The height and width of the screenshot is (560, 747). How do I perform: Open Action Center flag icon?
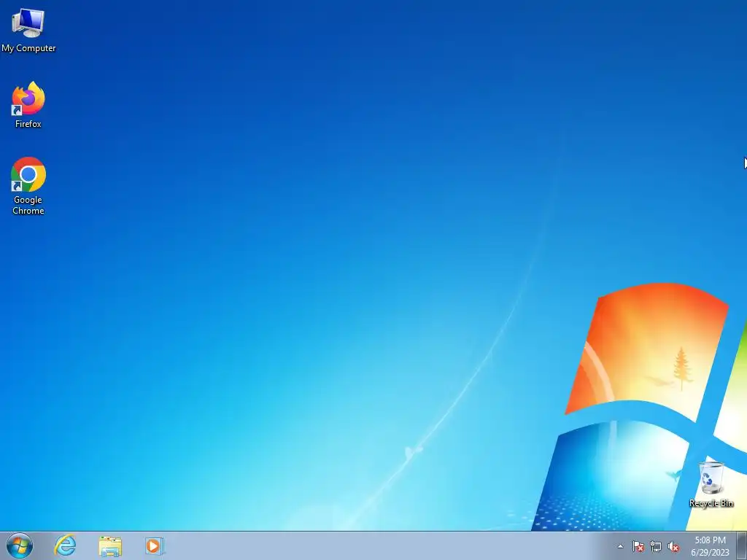[638, 546]
